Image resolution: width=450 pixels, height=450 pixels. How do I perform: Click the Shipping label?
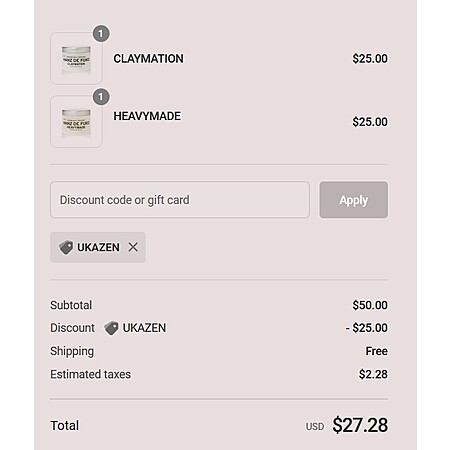pos(72,351)
